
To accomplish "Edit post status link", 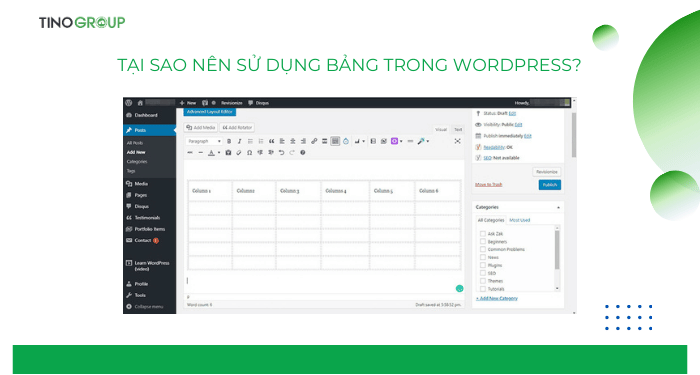I will click(512, 114).
